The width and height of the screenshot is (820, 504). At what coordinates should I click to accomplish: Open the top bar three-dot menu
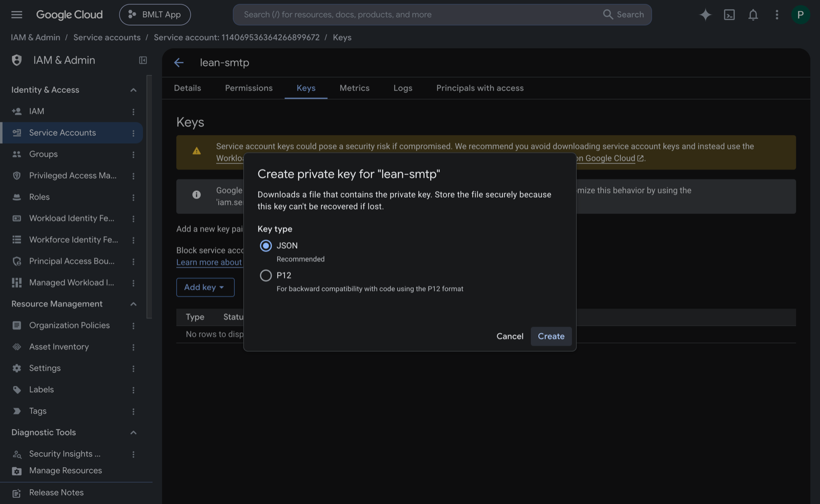tap(777, 15)
